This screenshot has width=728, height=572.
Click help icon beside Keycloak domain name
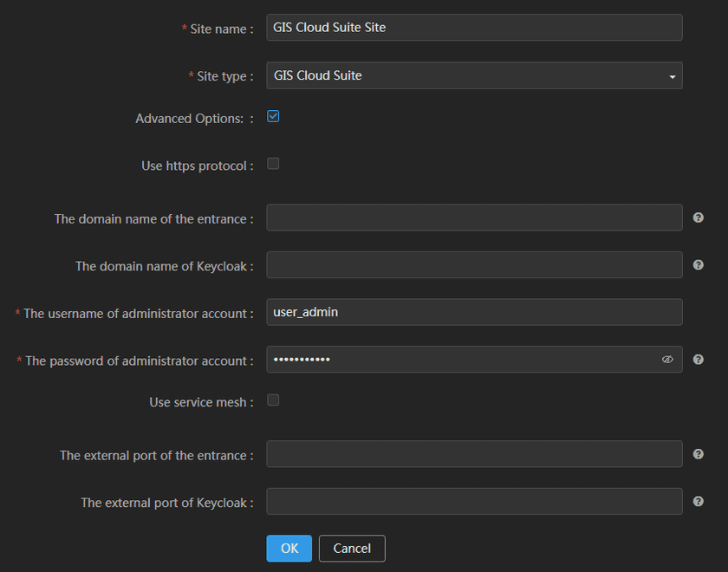click(699, 265)
